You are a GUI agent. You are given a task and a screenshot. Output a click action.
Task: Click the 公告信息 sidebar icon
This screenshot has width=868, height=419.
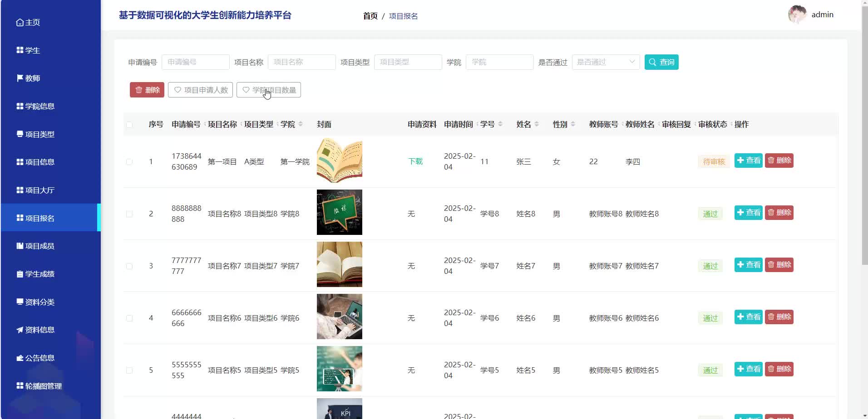pyautogui.click(x=20, y=358)
